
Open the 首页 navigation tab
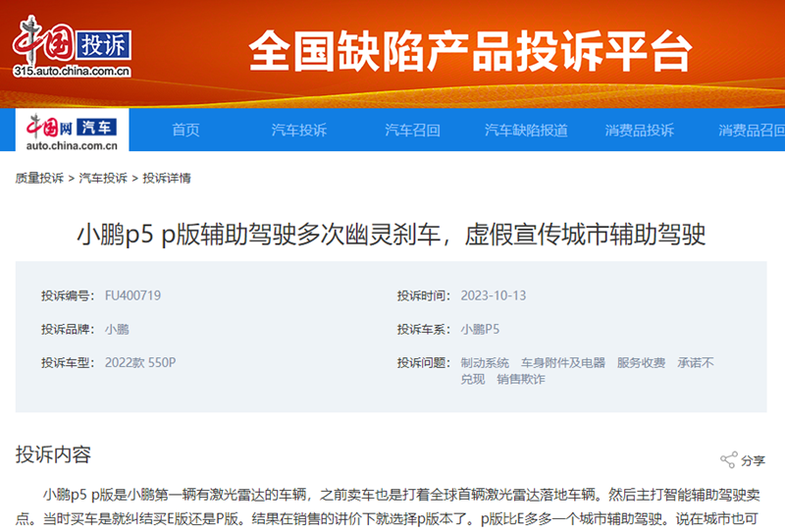click(x=185, y=131)
